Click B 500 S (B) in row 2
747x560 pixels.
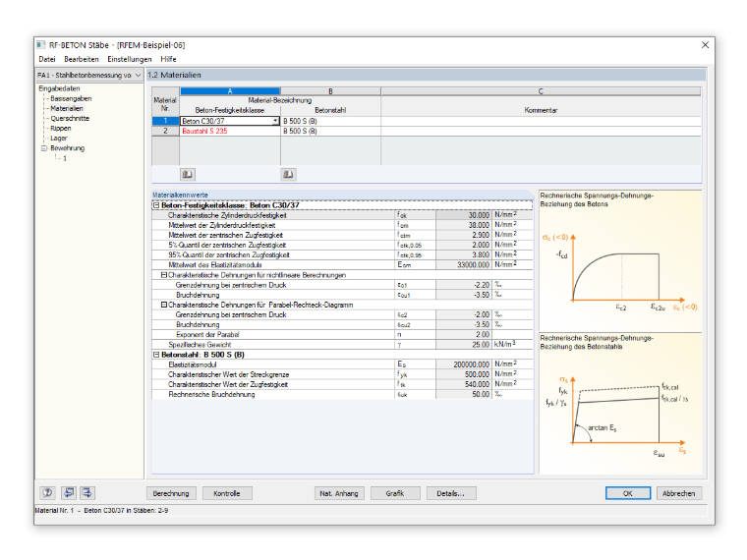[330, 131]
